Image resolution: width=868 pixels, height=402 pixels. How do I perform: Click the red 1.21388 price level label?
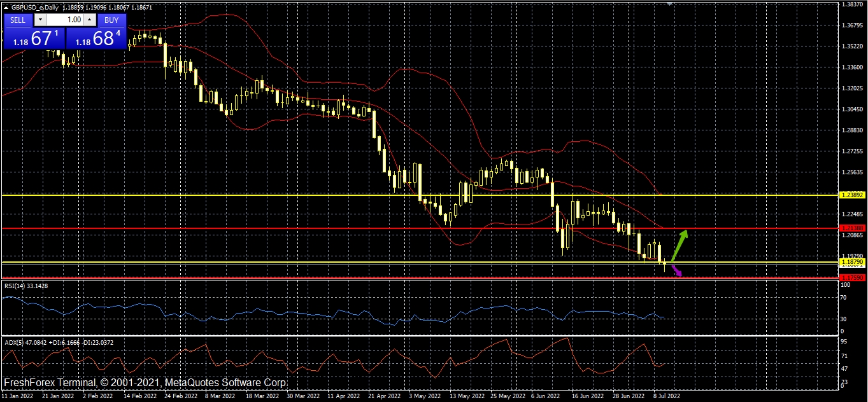pos(851,228)
